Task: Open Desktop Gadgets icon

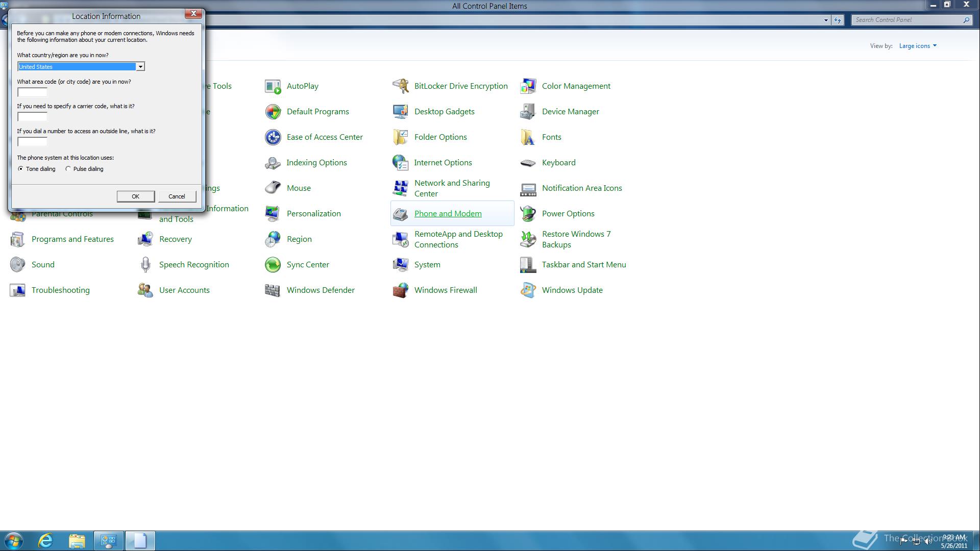Action: pyautogui.click(x=401, y=112)
